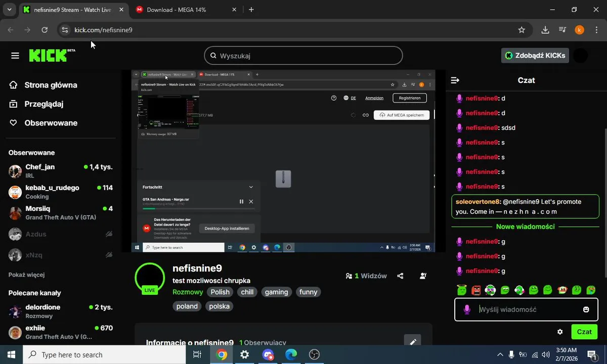Image resolution: width=607 pixels, height=364 pixels.
Task: Edit channel info with pencil icon
Action: [x=413, y=342]
